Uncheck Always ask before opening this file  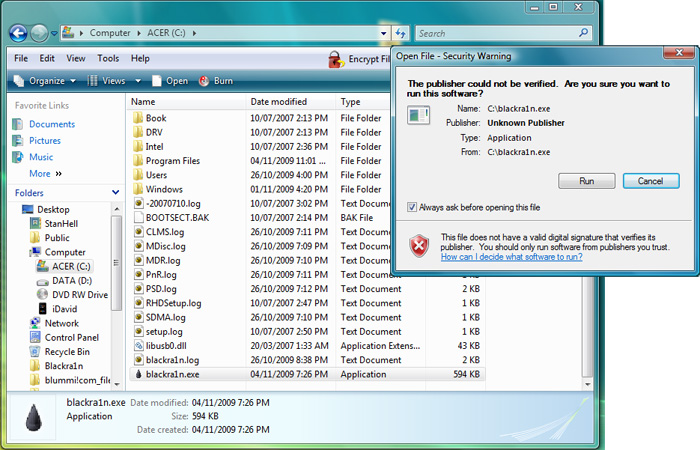click(x=412, y=207)
